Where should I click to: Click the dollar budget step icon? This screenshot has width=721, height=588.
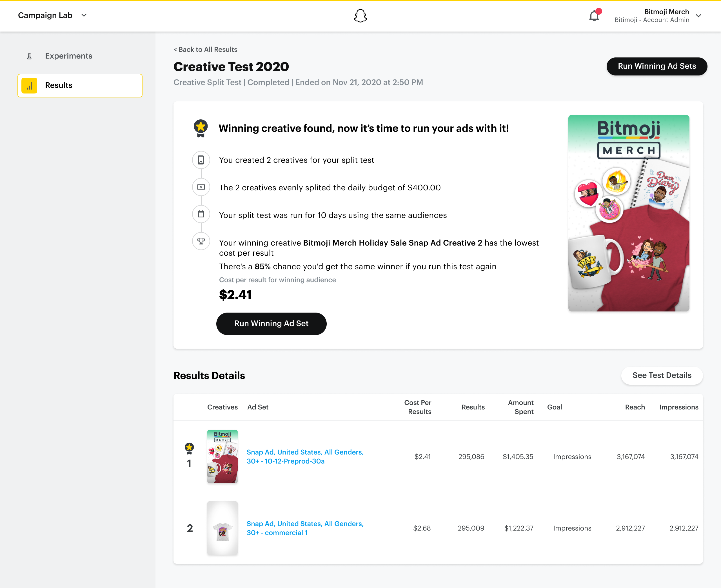point(201,187)
